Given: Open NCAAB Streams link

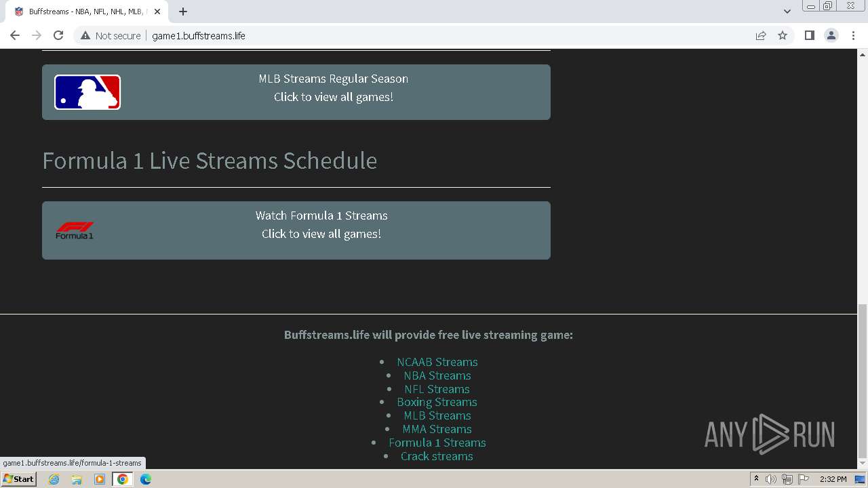Looking at the screenshot, I should 437,362.
